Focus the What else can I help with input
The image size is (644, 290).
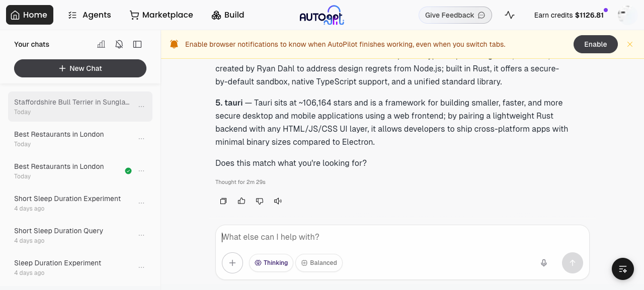403,237
